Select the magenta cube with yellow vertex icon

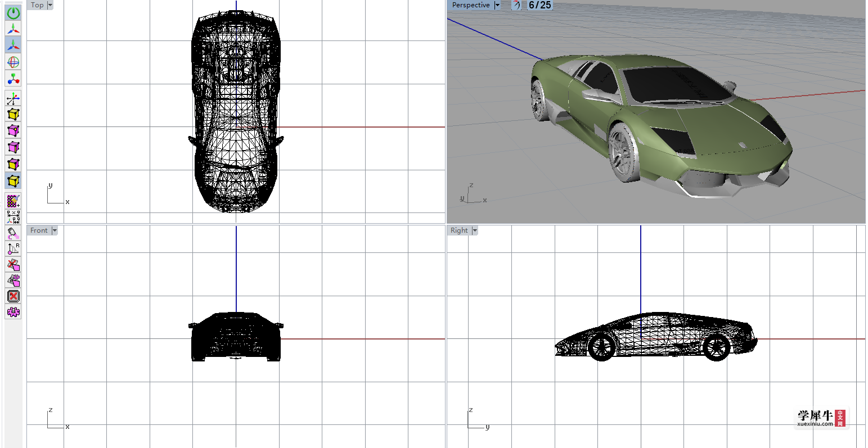[14, 130]
